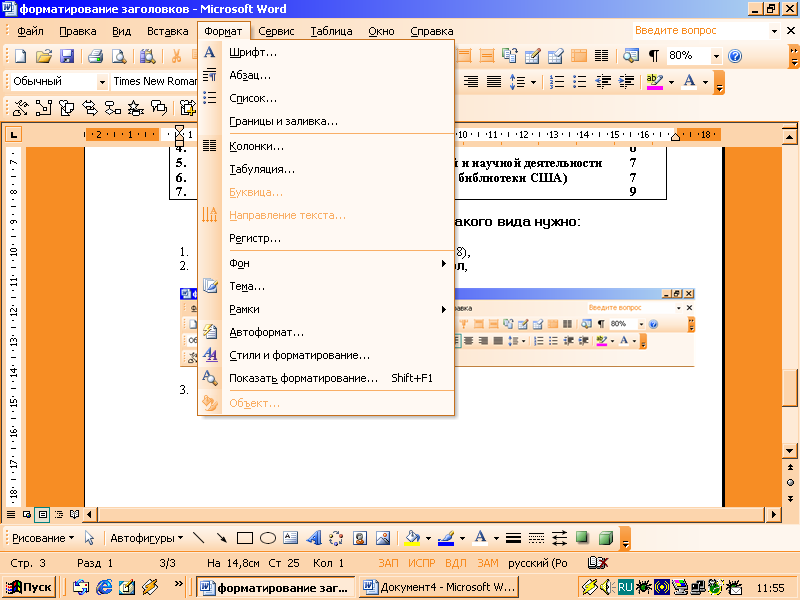Viewport: 800px width, 600px height.
Task: Click Font Color letter A in formatting toolbar
Action: pos(689,82)
